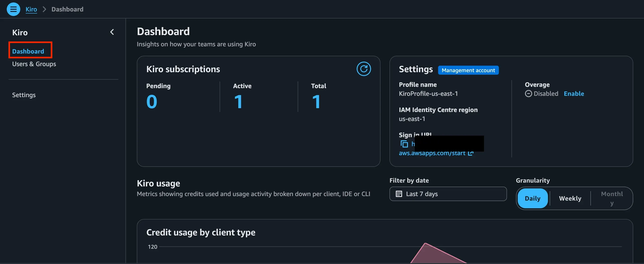Go to Kiro in breadcrumb
This screenshot has width=644, height=264.
(31, 9)
